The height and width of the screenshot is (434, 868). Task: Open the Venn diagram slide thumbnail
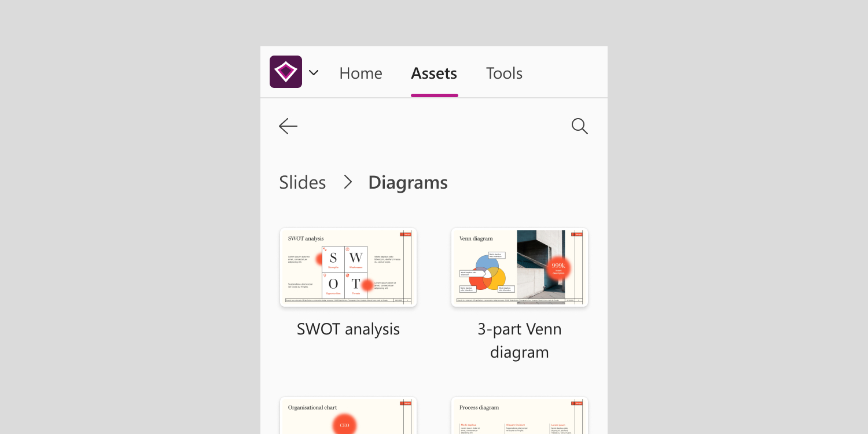tap(520, 267)
